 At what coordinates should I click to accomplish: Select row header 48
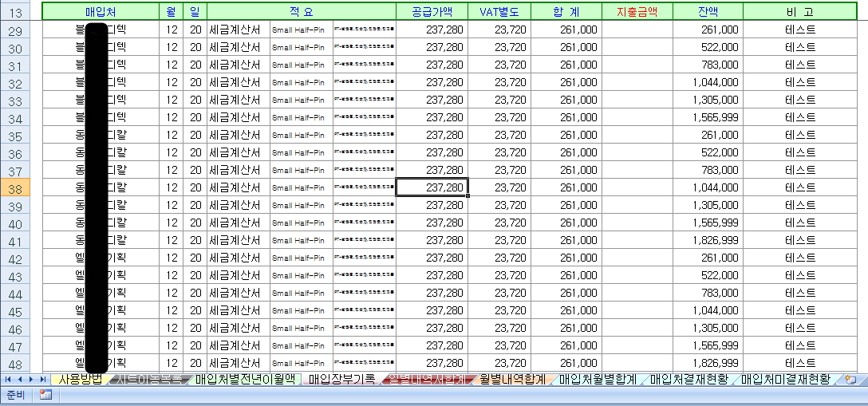[15, 363]
